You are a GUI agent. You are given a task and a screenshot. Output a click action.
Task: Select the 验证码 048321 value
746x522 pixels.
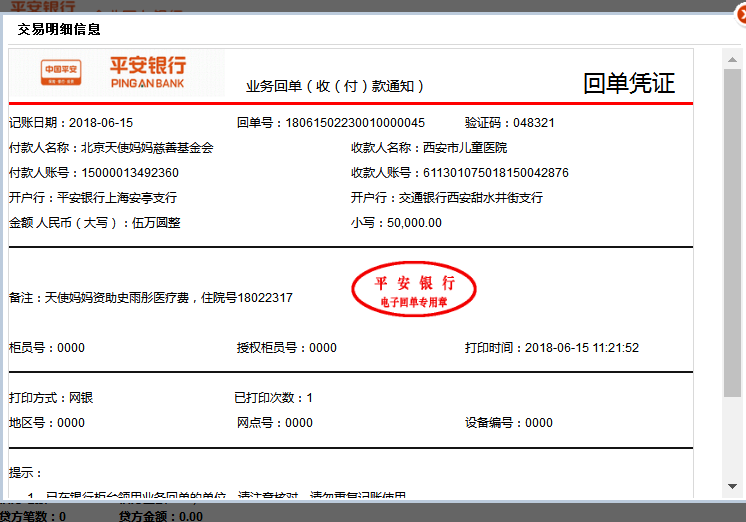tap(510, 123)
